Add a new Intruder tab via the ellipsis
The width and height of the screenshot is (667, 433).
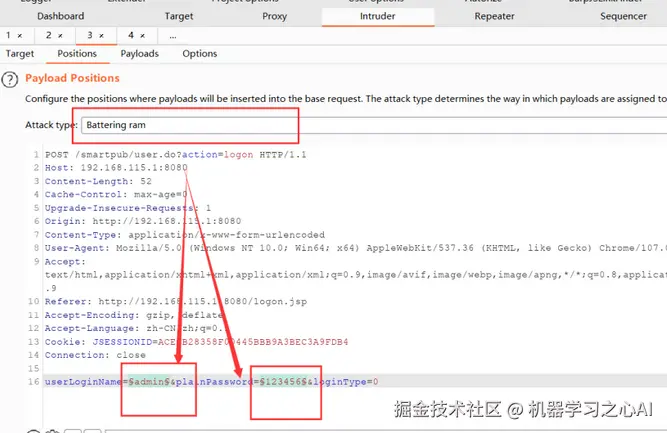(173, 36)
